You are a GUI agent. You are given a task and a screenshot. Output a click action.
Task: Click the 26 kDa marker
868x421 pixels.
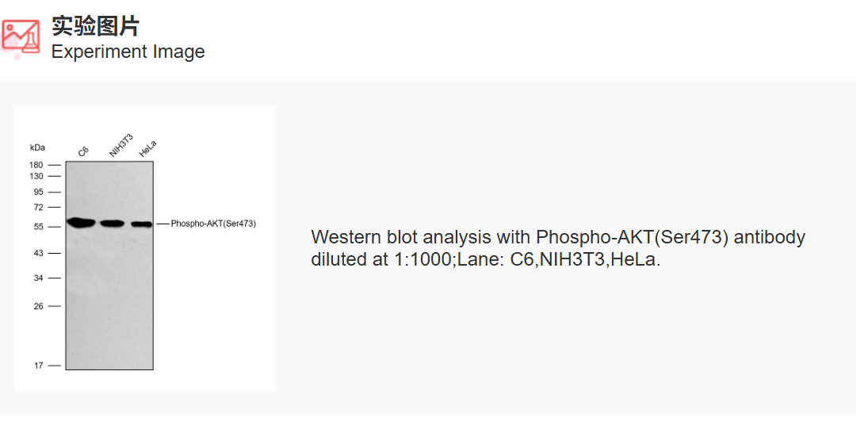pyautogui.click(x=39, y=306)
